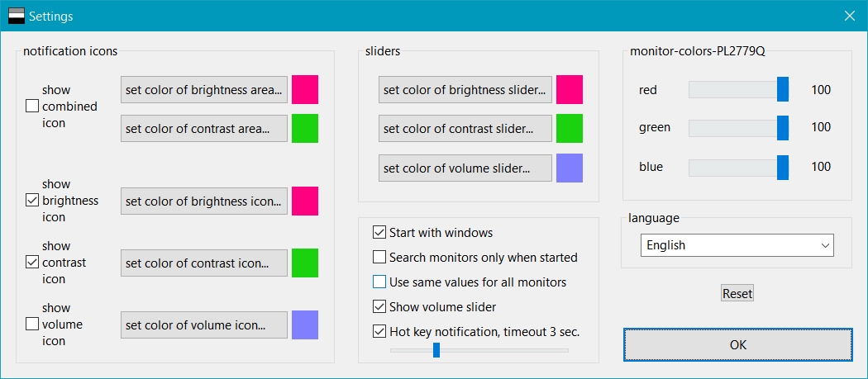Click the pink brightness slider color swatch

570,90
